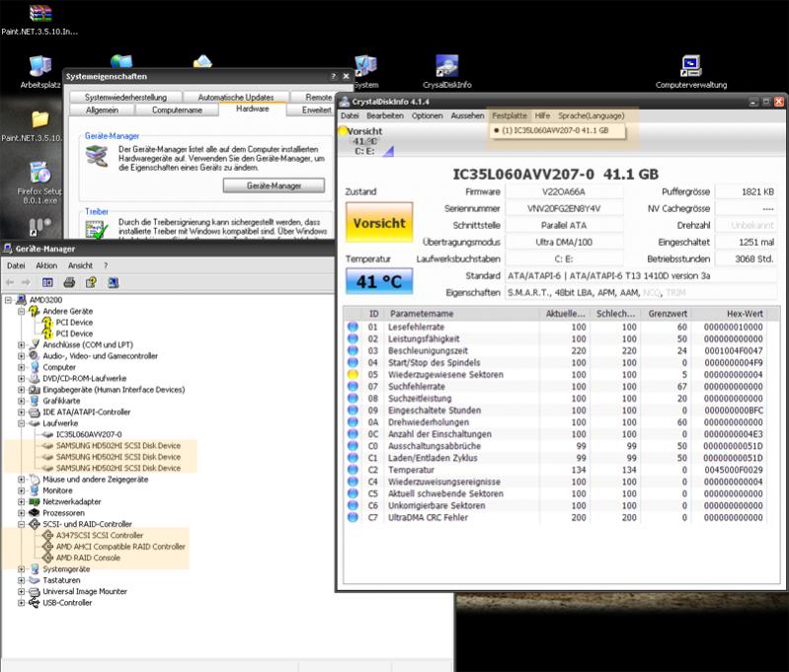The width and height of the screenshot is (789, 672).
Task: Click the blue status dot for Lesefehlerrate
Action: (x=353, y=327)
